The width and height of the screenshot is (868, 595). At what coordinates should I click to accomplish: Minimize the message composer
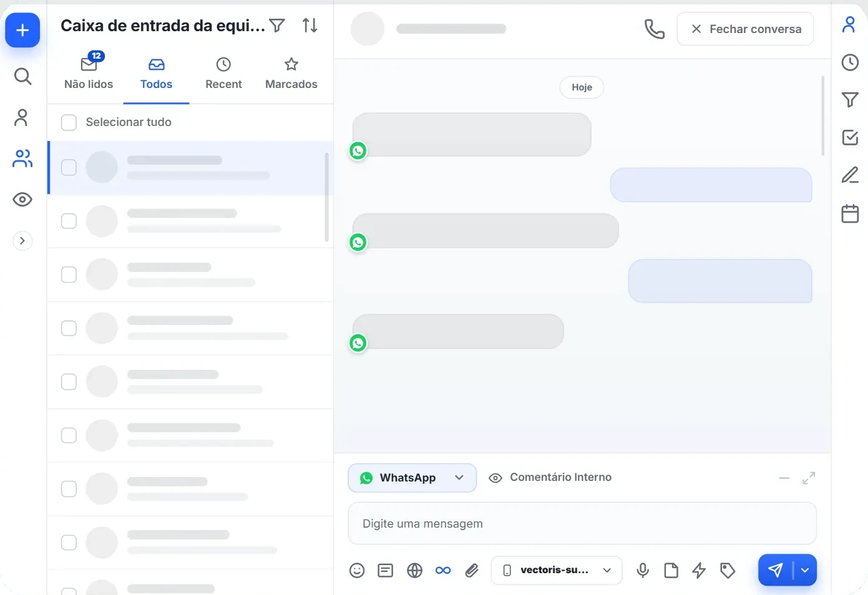click(784, 478)
